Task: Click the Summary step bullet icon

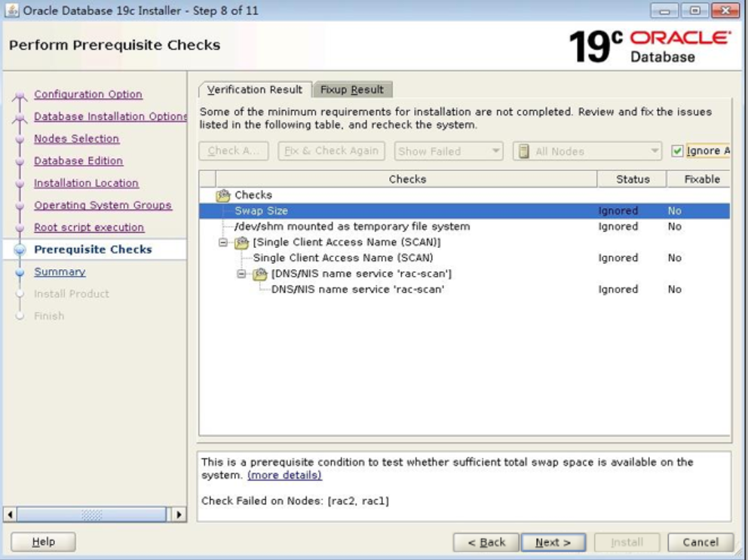Action: tap(20, 272)
